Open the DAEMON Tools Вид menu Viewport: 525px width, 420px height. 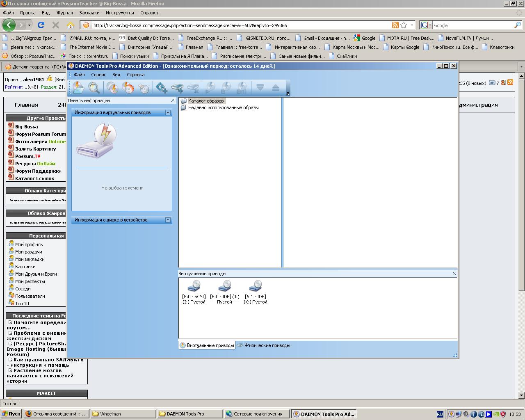click(116, 75)
